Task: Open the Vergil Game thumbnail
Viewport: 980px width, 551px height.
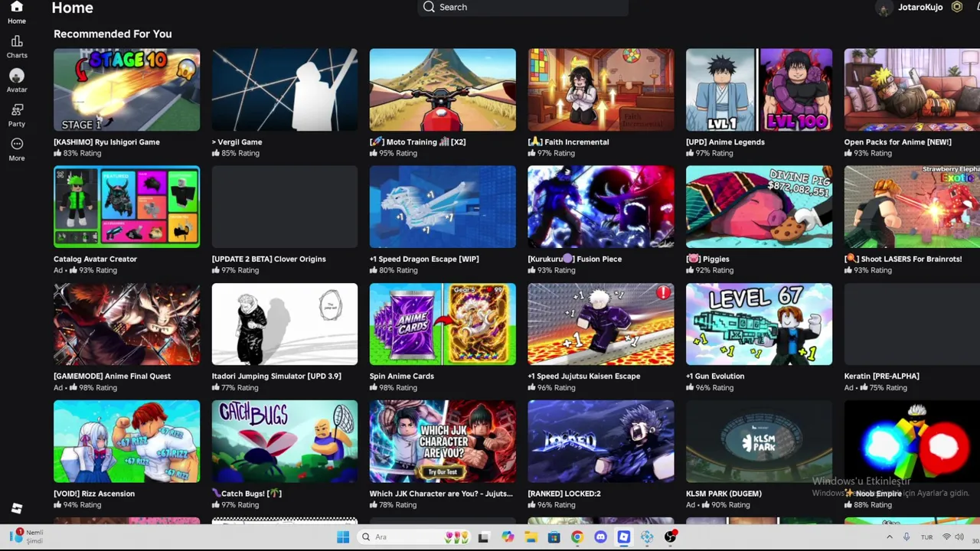Action: 285,90
